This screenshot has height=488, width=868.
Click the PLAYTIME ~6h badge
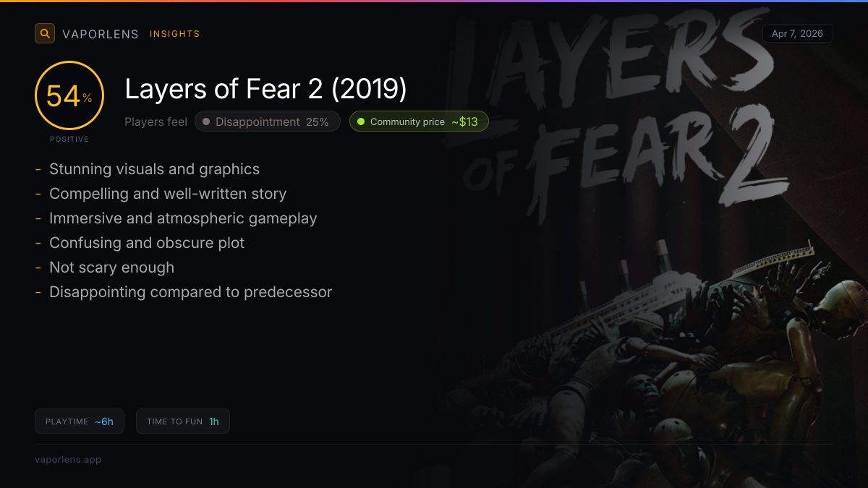coord(80,421)
